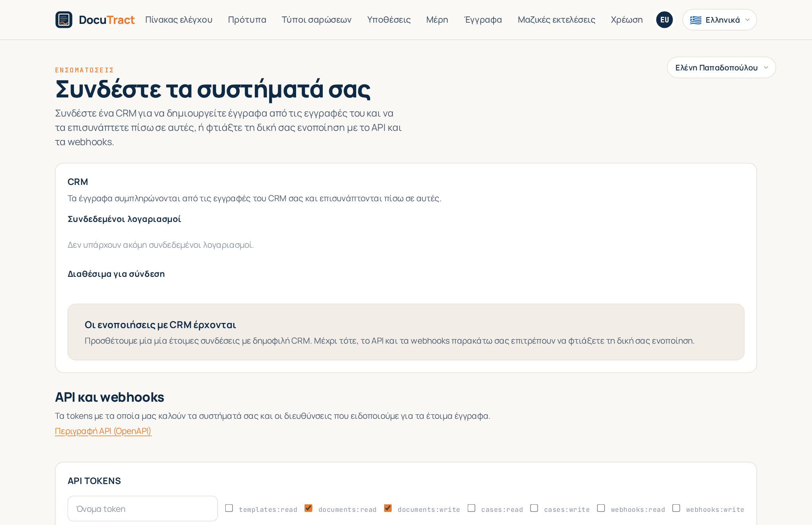Click the 'API και webhooks' heading
Viewport: 812px width, 525px height.
(x=109, y=397)
